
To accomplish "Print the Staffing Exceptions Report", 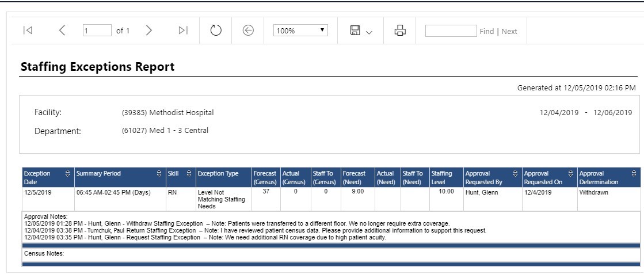I will pos(400,31).
